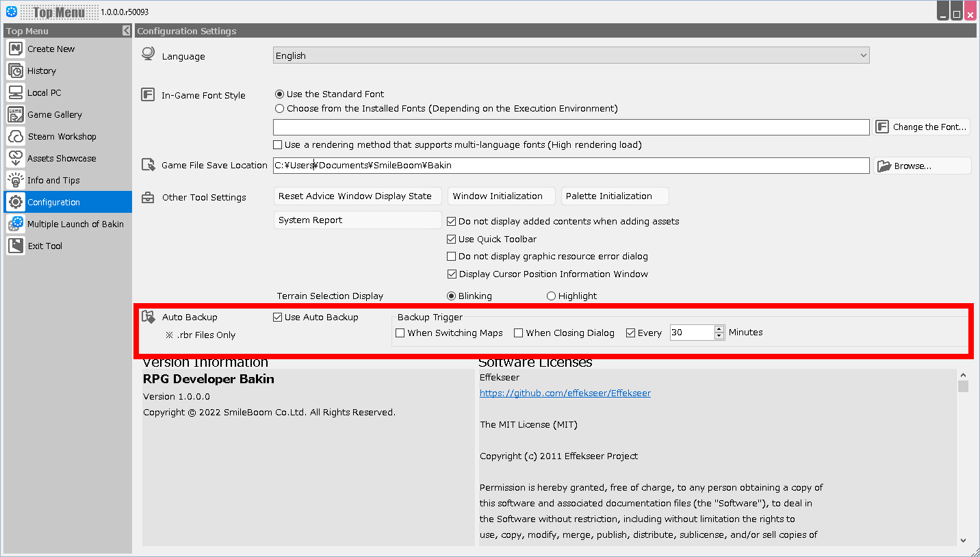Click the Create New icon in sidebar
Screen dimensions: 980x557
click(16, 49)
